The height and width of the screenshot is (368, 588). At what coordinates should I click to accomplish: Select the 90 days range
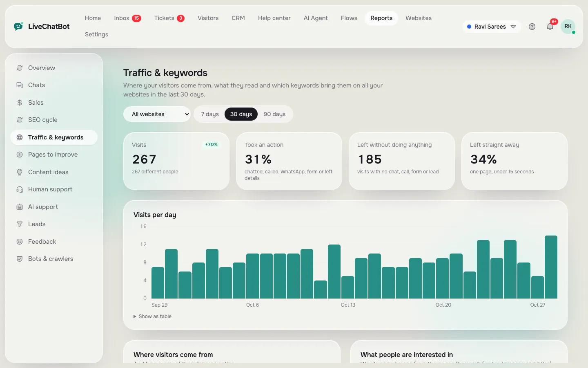click(274, 114)
